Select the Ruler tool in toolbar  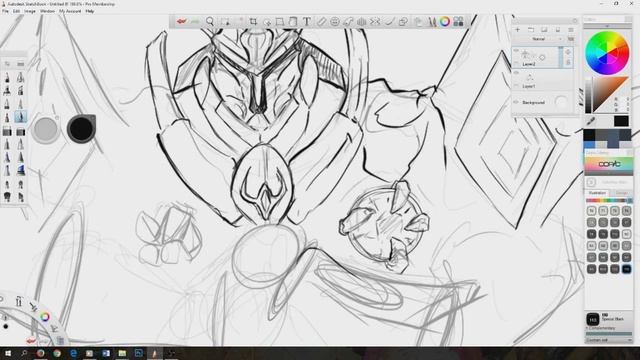pyautogui.click(x=322, y=22)
